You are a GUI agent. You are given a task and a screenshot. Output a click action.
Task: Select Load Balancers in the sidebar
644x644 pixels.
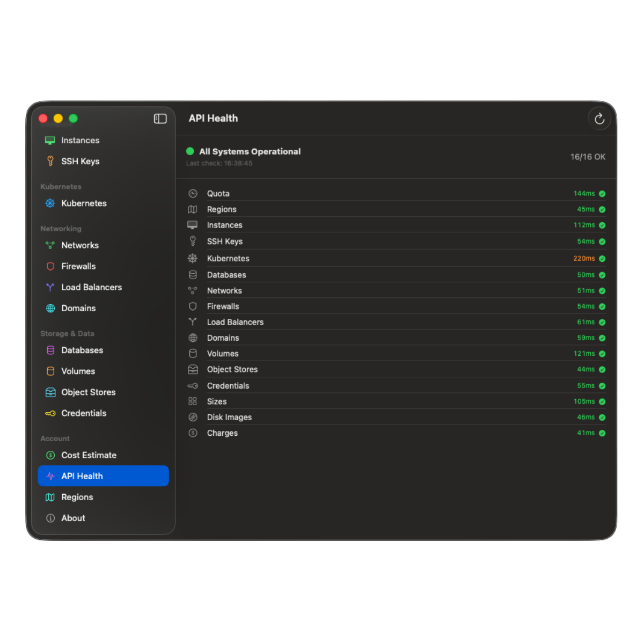click(104, 287)
